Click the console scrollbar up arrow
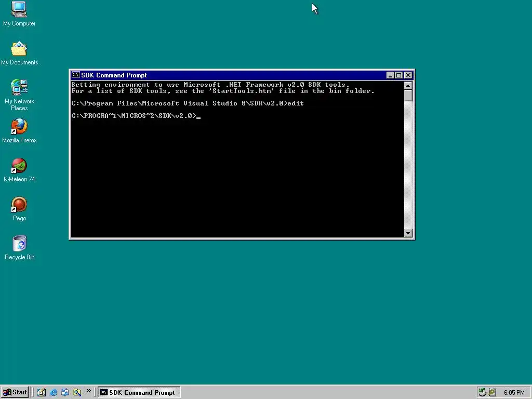Viewport: 532px width, 399px height. coord(408,85)
